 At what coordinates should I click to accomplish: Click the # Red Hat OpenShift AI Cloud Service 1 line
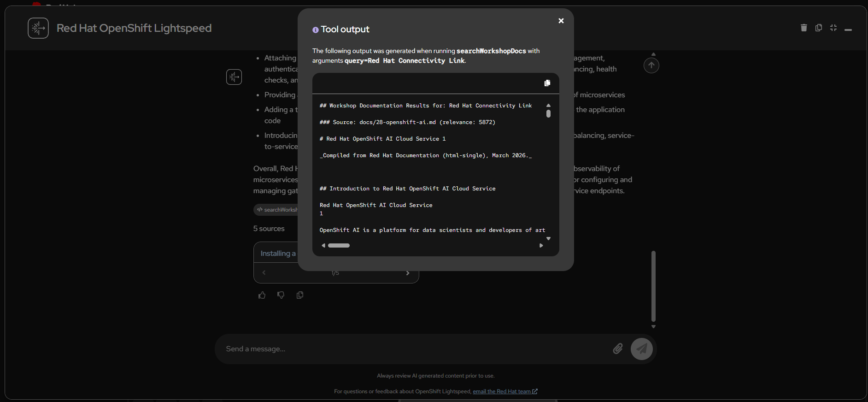(382, 139)
